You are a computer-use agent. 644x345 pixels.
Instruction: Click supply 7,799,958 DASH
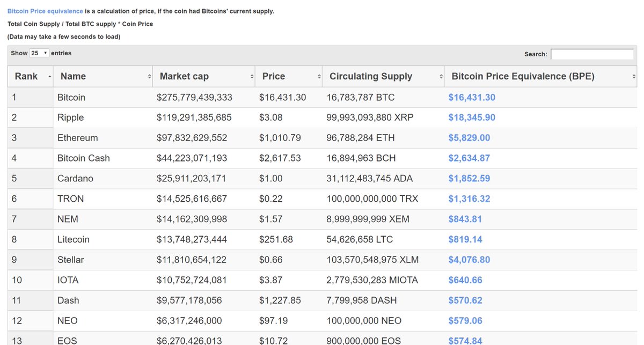click(361, 300)
